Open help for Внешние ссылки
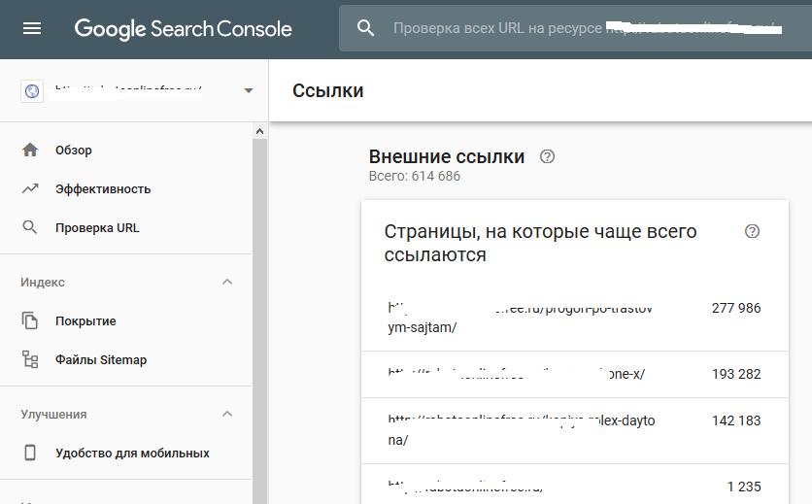 pos(547,156)
